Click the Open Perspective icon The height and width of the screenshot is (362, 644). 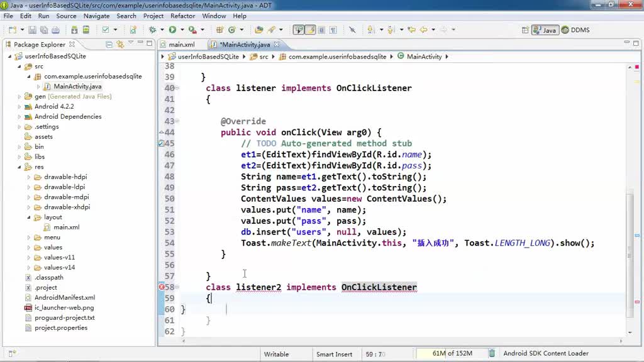point(525,30)
